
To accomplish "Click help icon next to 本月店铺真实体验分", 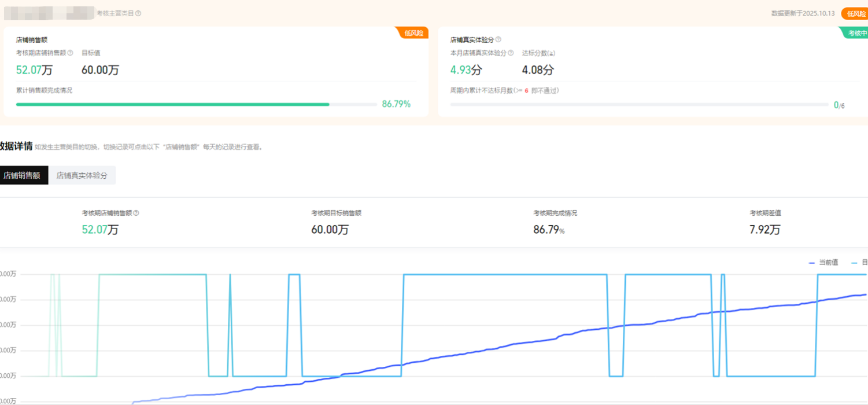I will click(x=511, y=53).
